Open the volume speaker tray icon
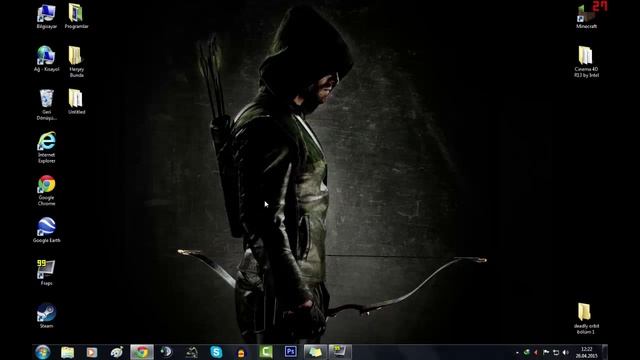Image resolution: width=640 pixels, height=360 pixels. pyautogui.click(x=566, y=352)
